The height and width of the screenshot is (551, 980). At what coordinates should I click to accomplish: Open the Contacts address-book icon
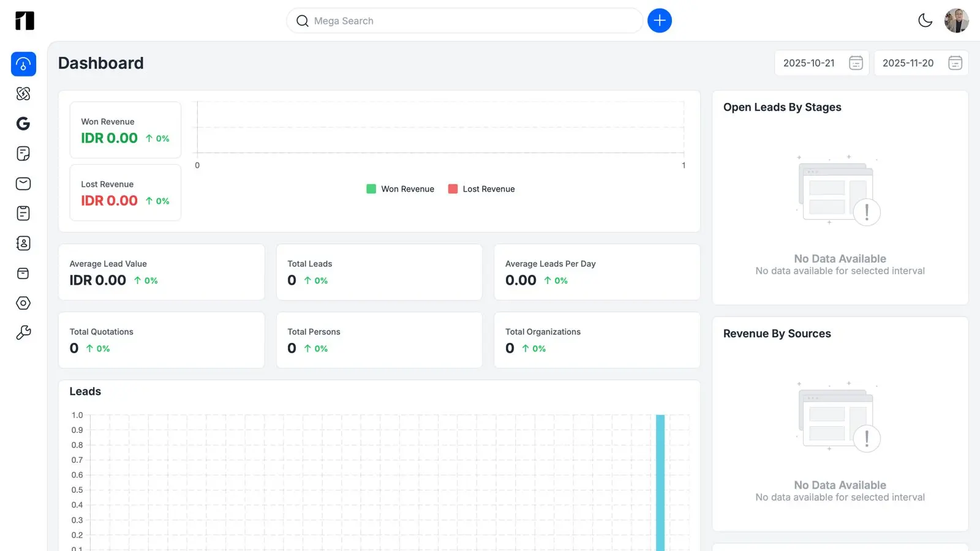pyautogui.click(x=23, y=243)
